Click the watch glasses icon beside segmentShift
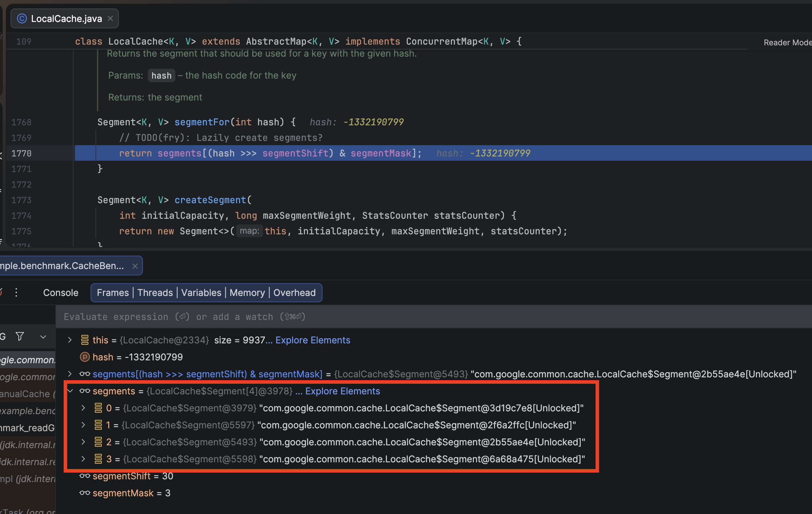Screen dimensions: 812x514 coord(85,476)
